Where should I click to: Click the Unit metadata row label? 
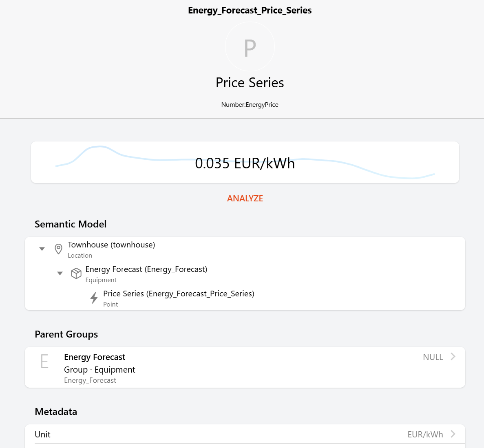click(43, 435)
